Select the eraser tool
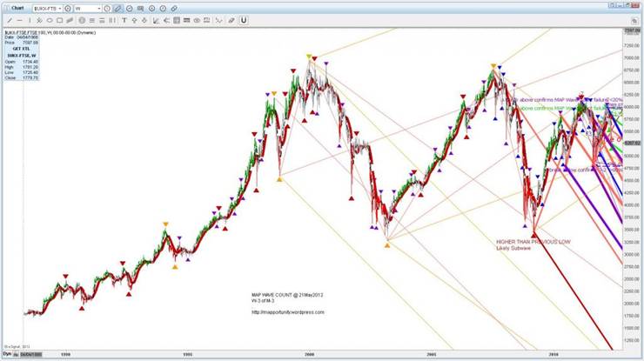The image size is (644, 361). [x=231, y=20]
